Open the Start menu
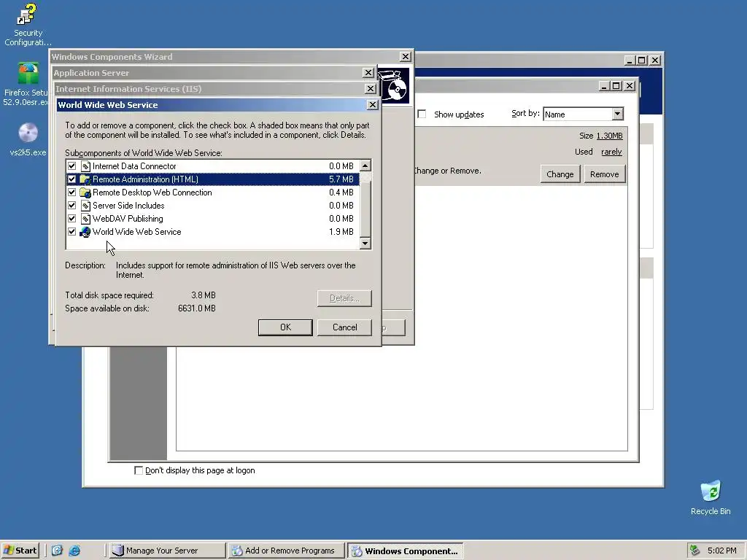The image size is (747, 560). (20, 551)
